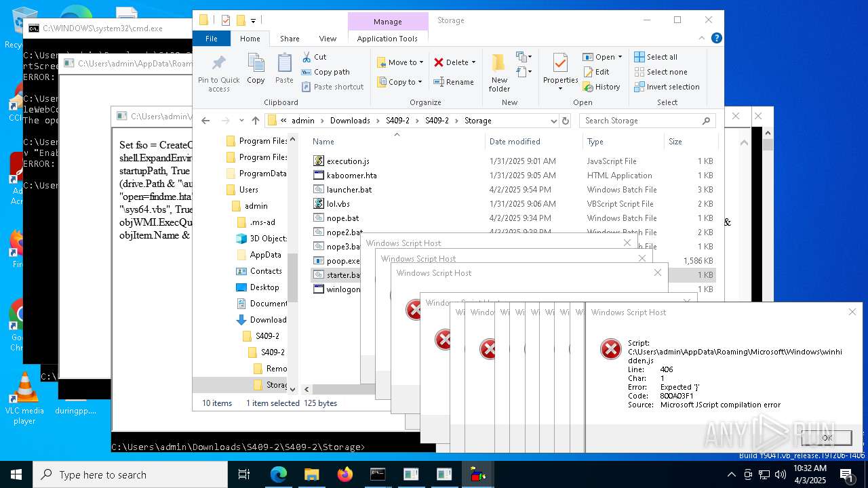Switch to View ribbon tab
This screenshot has width=868, height=488.
coord(328,39)
